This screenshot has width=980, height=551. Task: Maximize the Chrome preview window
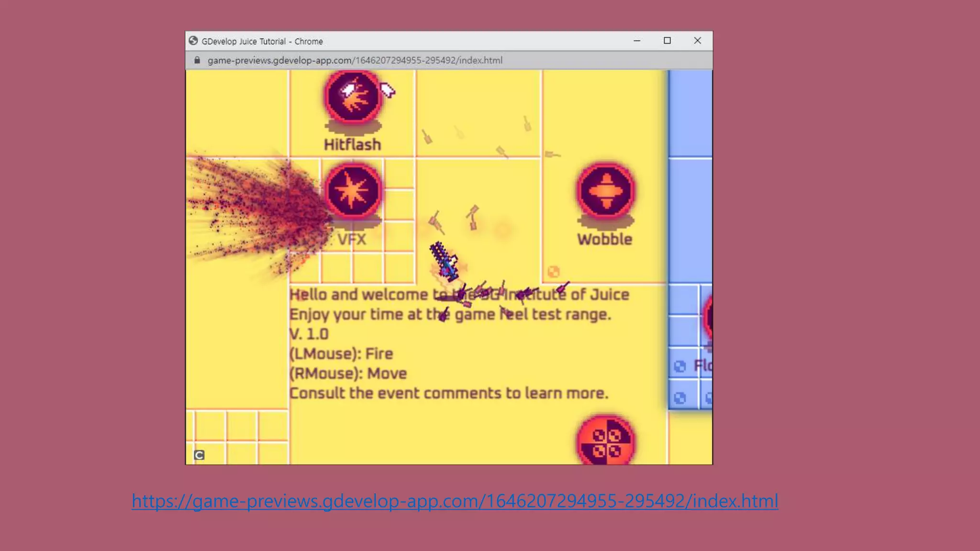[x=667, y=41]
